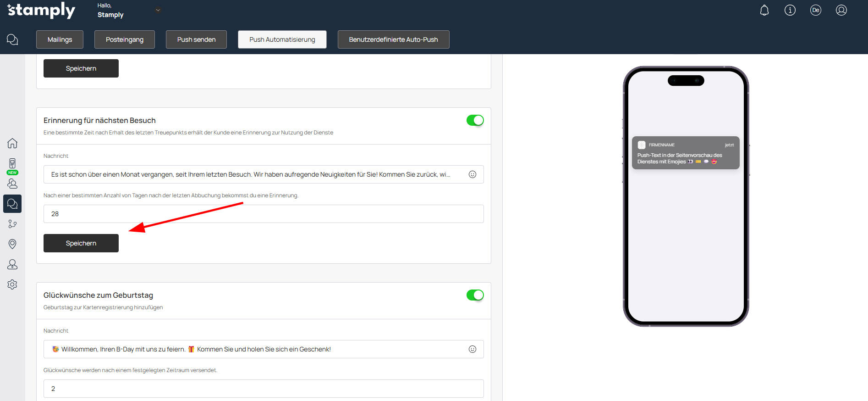Go to the Benutzerdefinierte Auto-Push tab
Screen dimensions: 868x401
coord(393,39)
